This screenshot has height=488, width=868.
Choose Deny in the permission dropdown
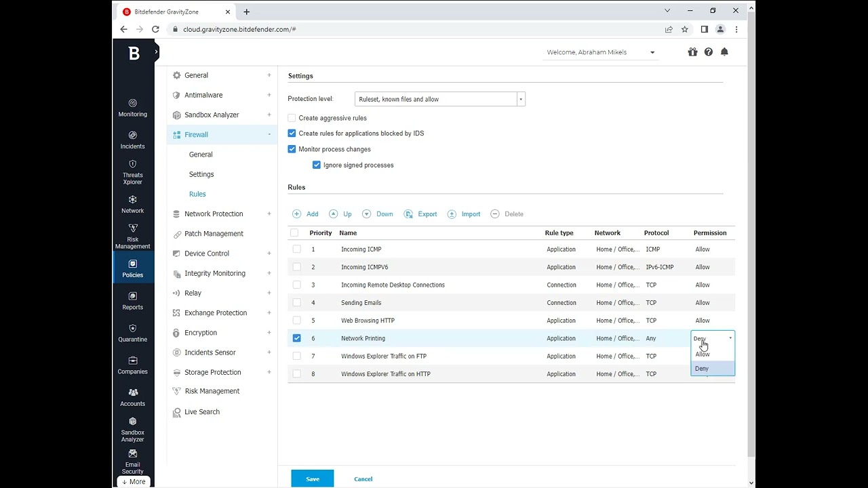(x=713, y=369)
